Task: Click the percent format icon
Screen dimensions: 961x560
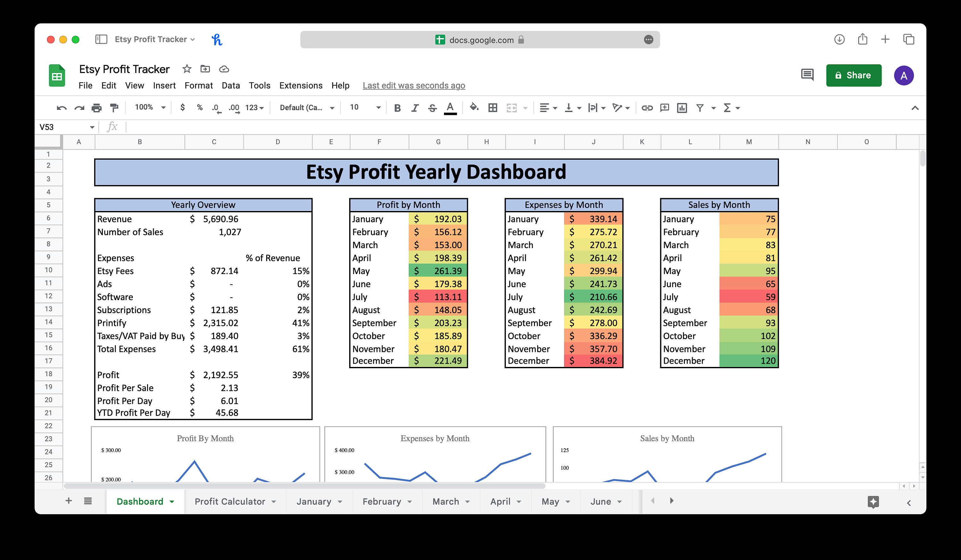Action: (x=200, y=108)
